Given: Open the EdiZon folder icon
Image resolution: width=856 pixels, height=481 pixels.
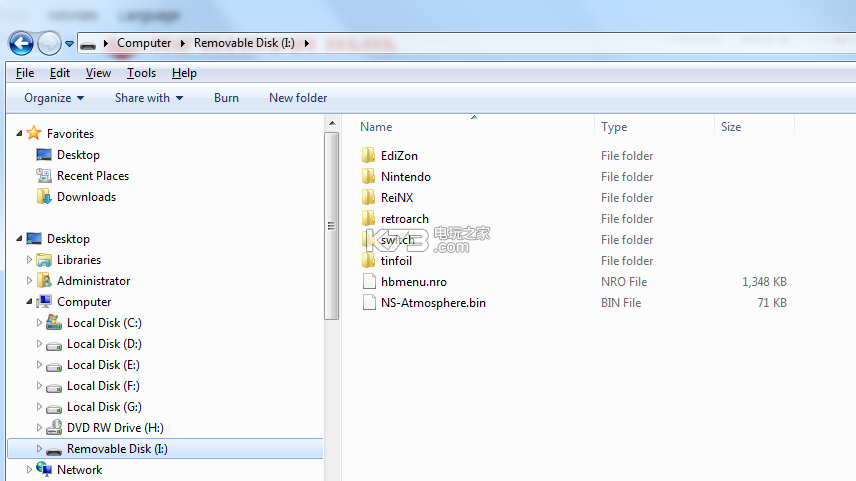Looking at the screenshot, I should pyautogui.click(x=368, y=156).
